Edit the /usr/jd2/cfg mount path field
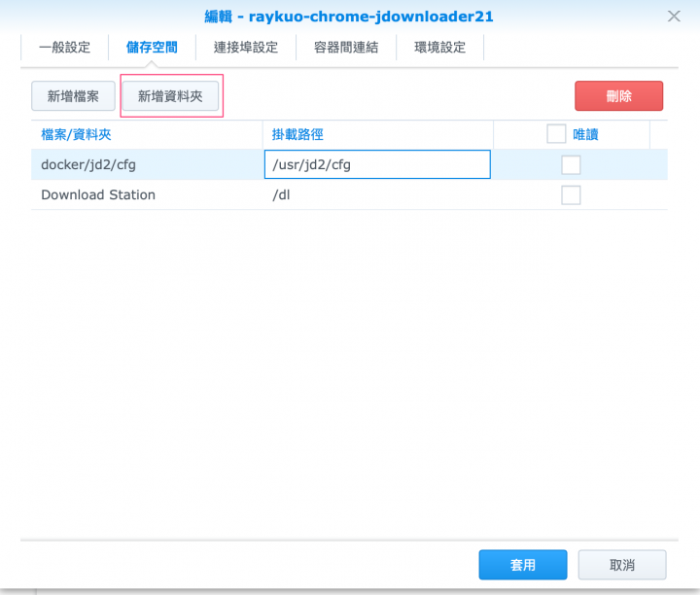The height and width of the screenshot is (595, 700). coord(377,164)
